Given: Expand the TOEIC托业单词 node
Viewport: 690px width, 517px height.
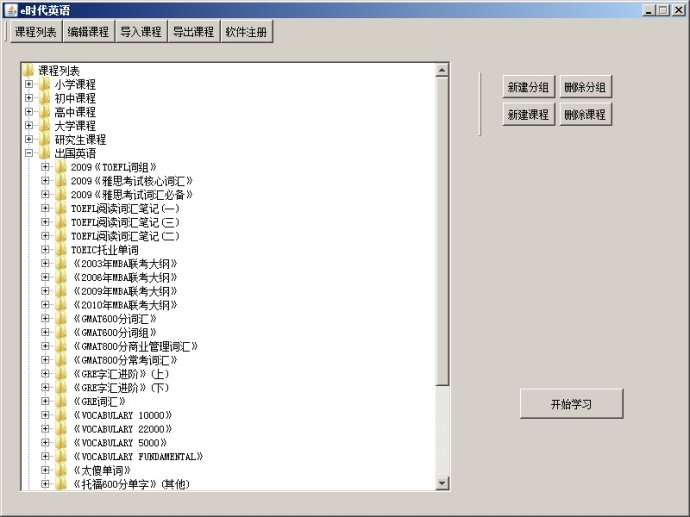Looking at the screenshot, I should coord(45,249).
